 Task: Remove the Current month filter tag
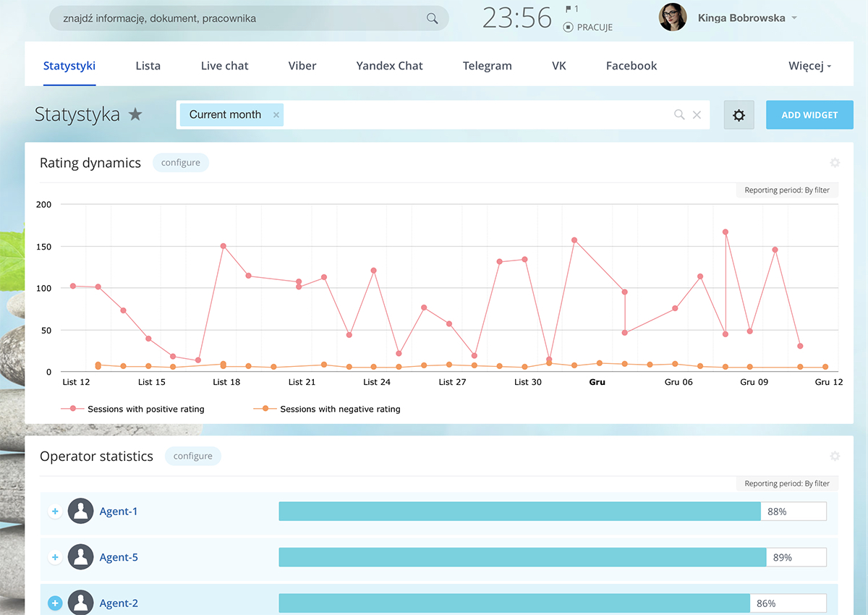pyautogui.click(x=276, y=115)
